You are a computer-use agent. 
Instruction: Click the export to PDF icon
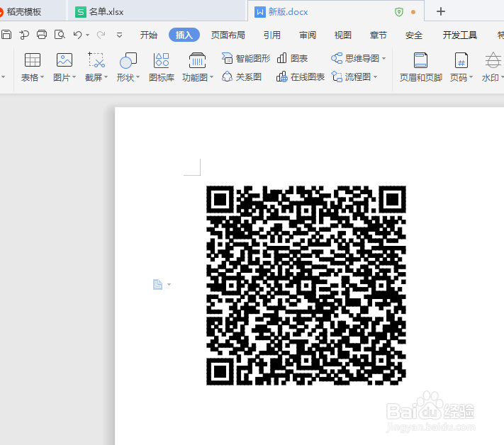[24, 35]
